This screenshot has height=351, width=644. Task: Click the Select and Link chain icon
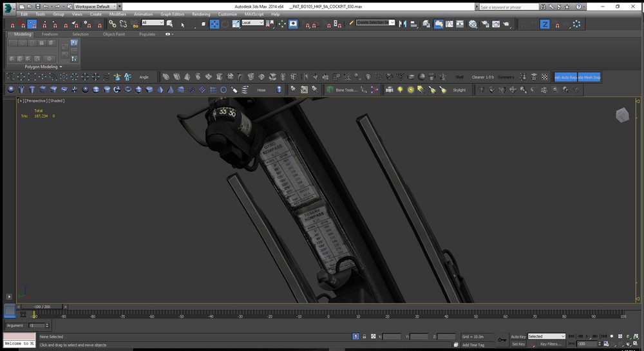112,24
